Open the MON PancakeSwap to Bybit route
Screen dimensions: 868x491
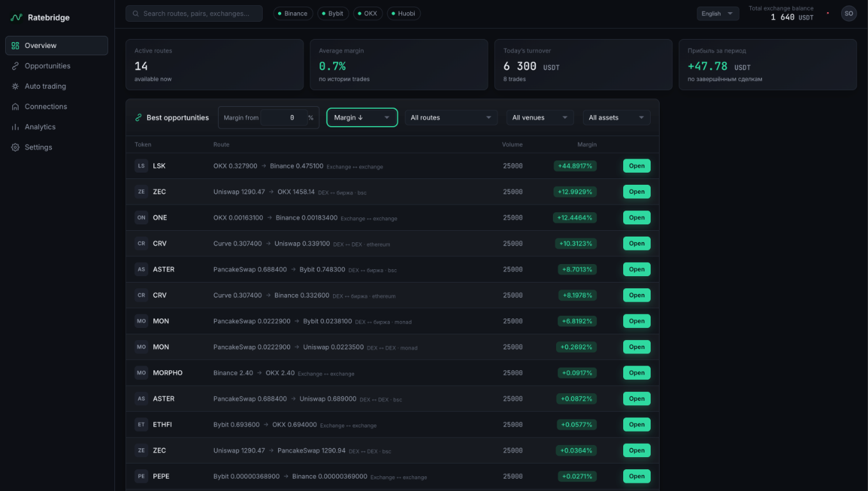click(637, 321)
